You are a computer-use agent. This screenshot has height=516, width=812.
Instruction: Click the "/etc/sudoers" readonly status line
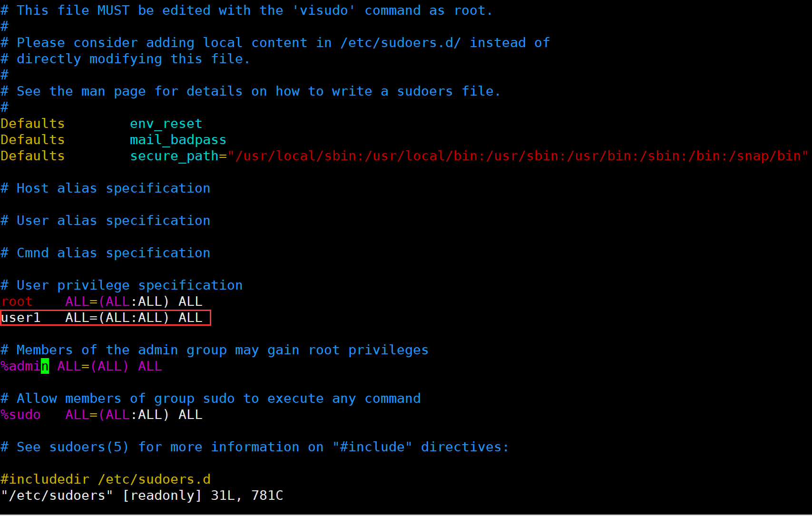point(142,496)
